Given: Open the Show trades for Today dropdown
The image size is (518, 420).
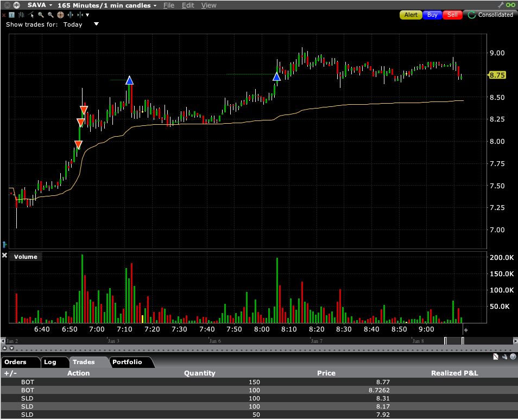Looking at the screenshot, I should click(96, 24).
